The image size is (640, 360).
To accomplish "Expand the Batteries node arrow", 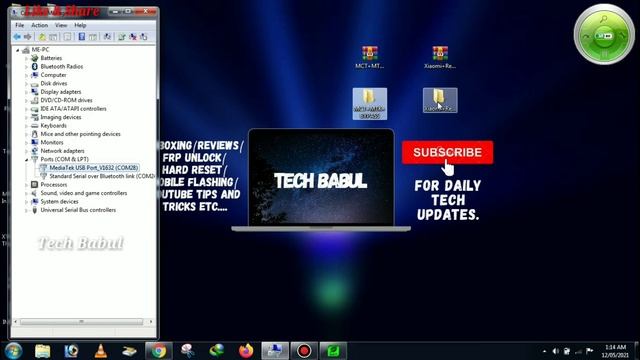I will (27, 58).
